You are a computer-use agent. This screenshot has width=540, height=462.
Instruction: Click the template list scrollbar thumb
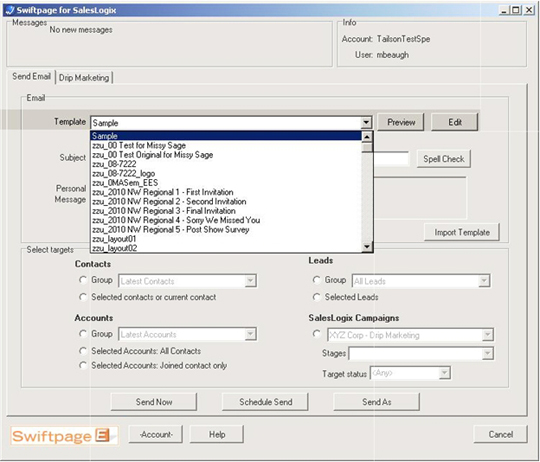(367, 147)
